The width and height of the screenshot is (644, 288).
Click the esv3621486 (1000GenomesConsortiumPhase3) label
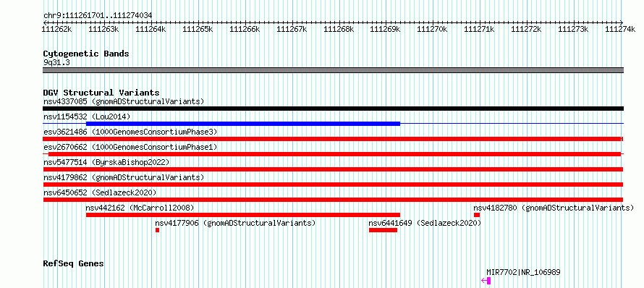[130, 132]
